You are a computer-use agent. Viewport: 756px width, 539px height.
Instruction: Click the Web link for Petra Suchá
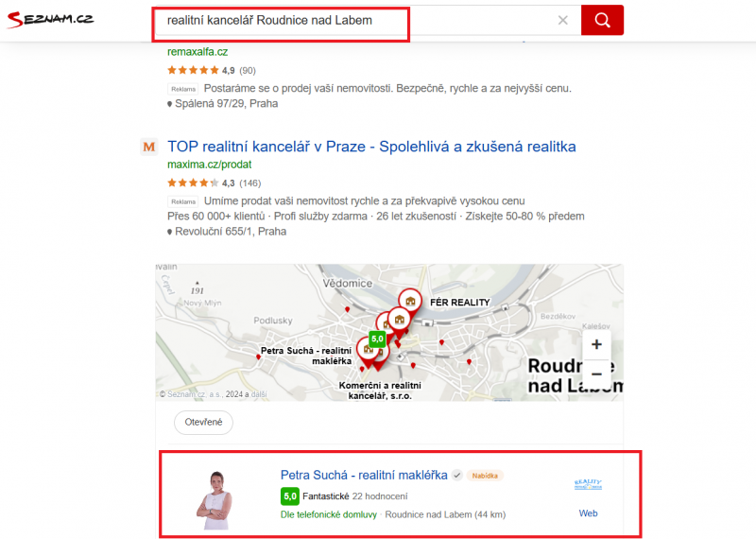588,513
